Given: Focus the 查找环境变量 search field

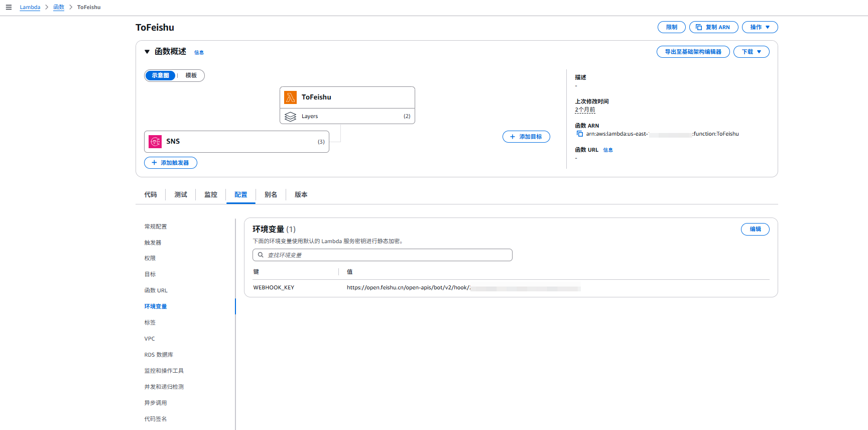Looking at the screenshot, I should click(x=383, y=255).
